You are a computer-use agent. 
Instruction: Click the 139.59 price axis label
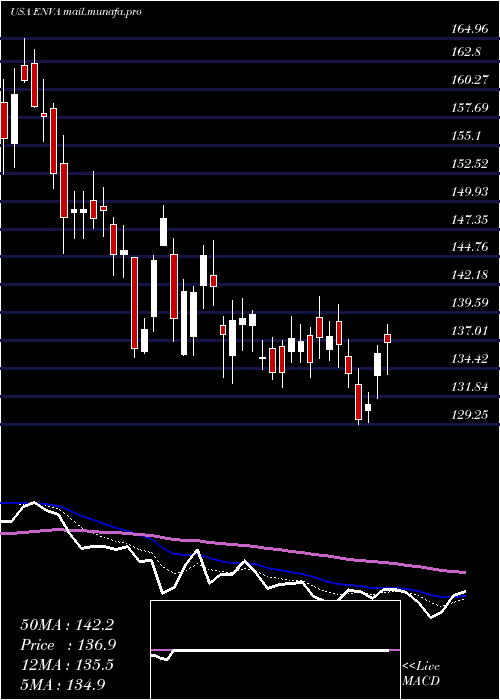pyautogui.click(x=469, y=303)
